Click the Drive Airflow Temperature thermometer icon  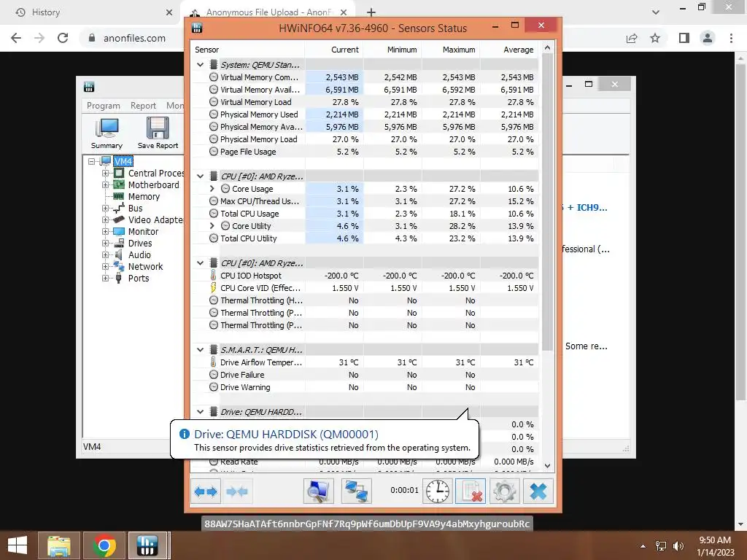[214, 362]
